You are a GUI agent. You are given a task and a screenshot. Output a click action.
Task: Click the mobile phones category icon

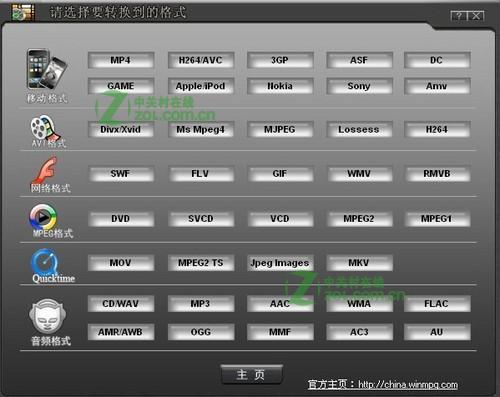coord(47,69)
